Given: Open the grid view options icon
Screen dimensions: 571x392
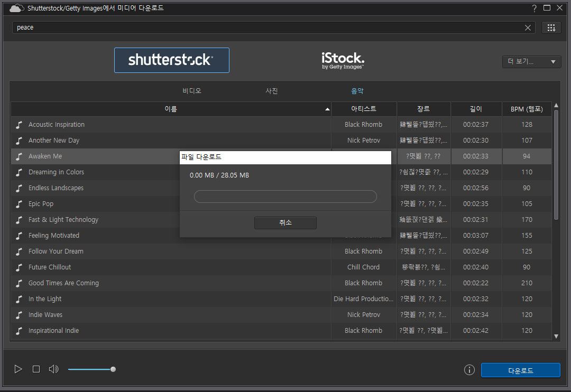Looking at the screenshot, I should pos(551,27).
